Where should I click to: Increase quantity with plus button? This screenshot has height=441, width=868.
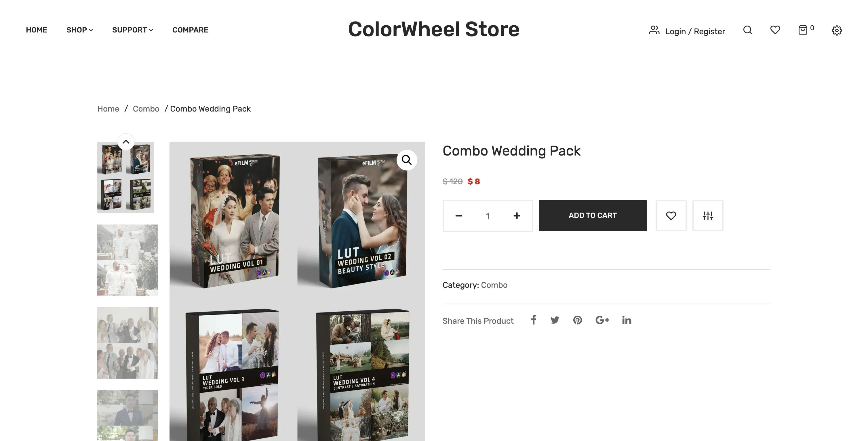click(x=517, y=216)
